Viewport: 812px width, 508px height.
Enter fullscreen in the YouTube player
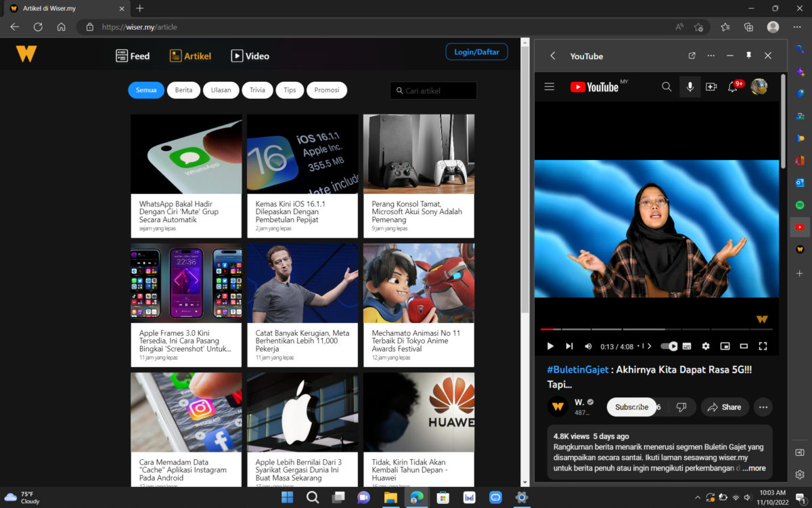click(x=763, y=346)
